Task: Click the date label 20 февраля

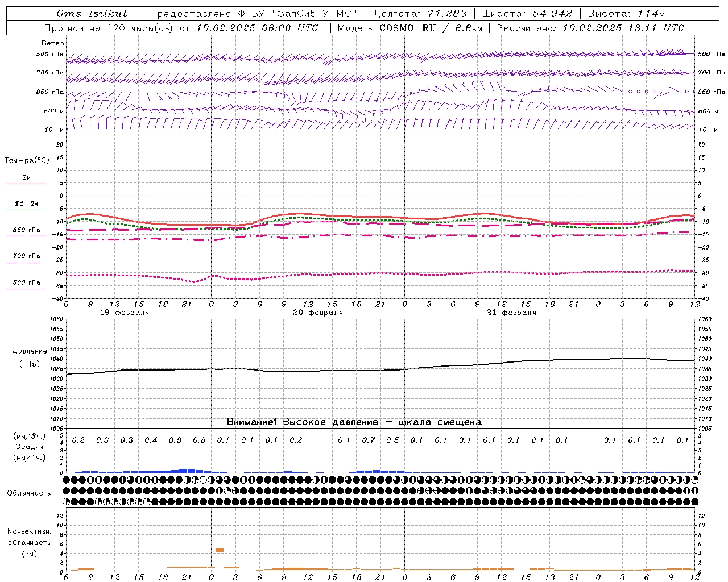Action: tap(318, 313)
